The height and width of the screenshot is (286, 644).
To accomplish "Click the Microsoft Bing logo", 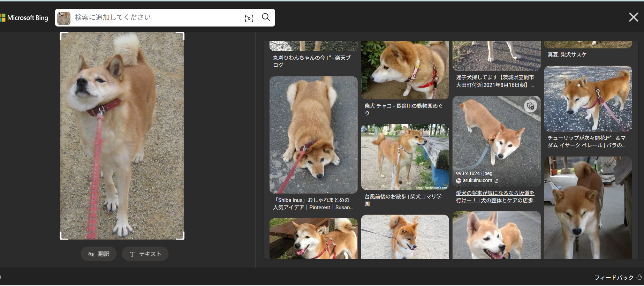I will (24, 18).
